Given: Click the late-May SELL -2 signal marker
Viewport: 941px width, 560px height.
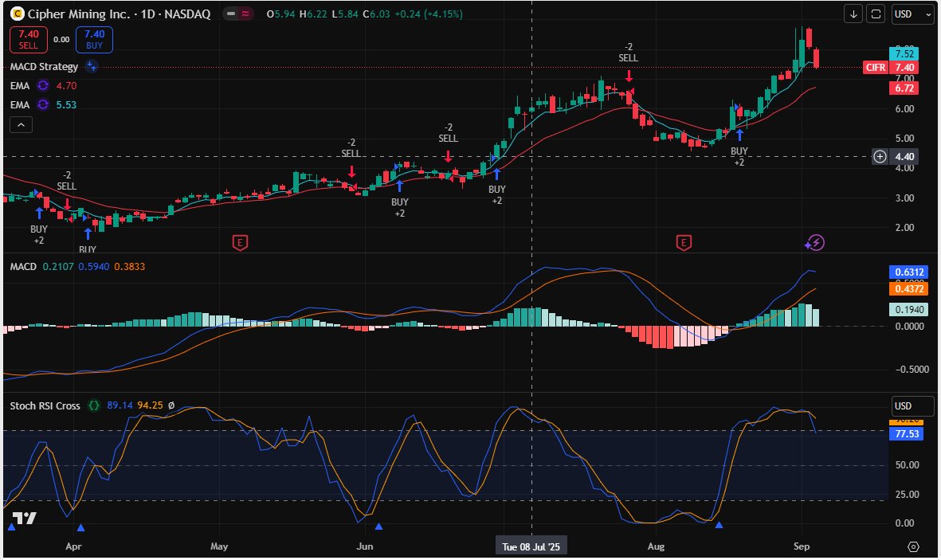Looking at the screenshot, I should (351, 159).
